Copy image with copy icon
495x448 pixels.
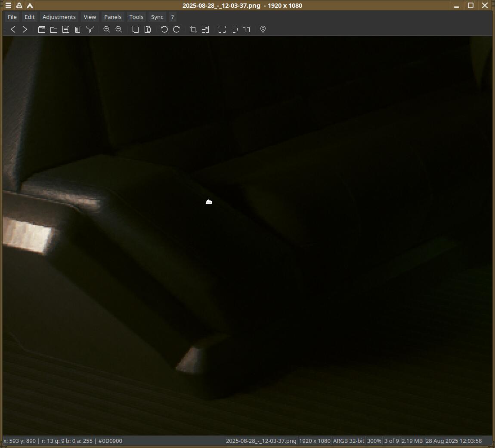coord(136,29)
